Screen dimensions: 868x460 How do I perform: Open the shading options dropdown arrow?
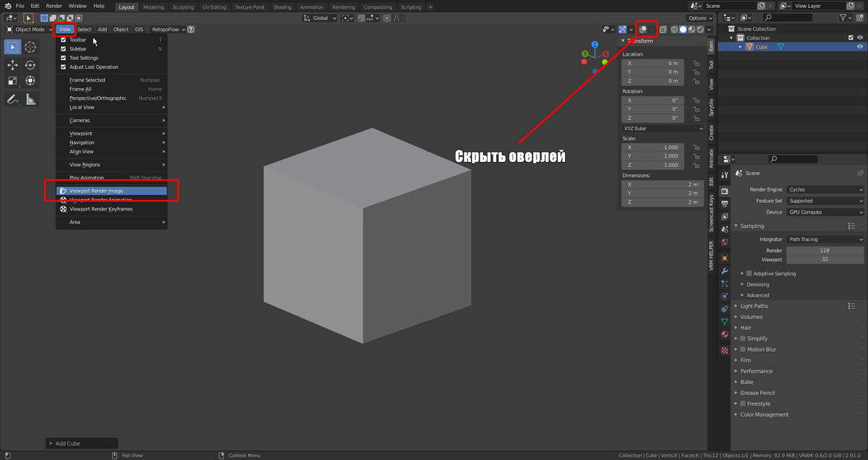click(x=710, y=30)
